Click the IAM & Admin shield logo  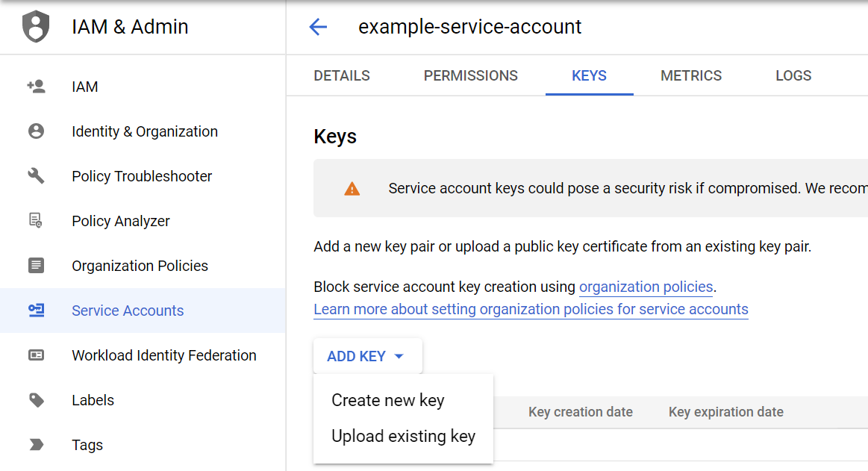tap(36, 26)
